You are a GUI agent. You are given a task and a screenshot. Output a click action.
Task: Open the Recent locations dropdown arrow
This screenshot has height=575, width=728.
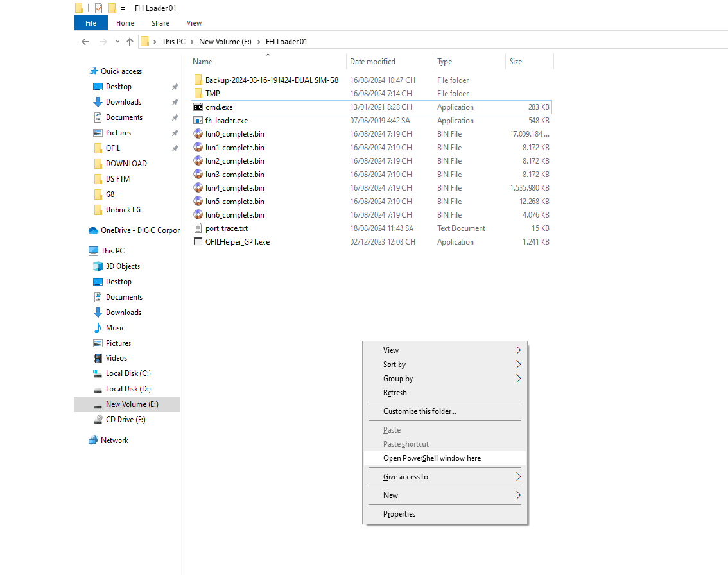click(x=117, y=42)
